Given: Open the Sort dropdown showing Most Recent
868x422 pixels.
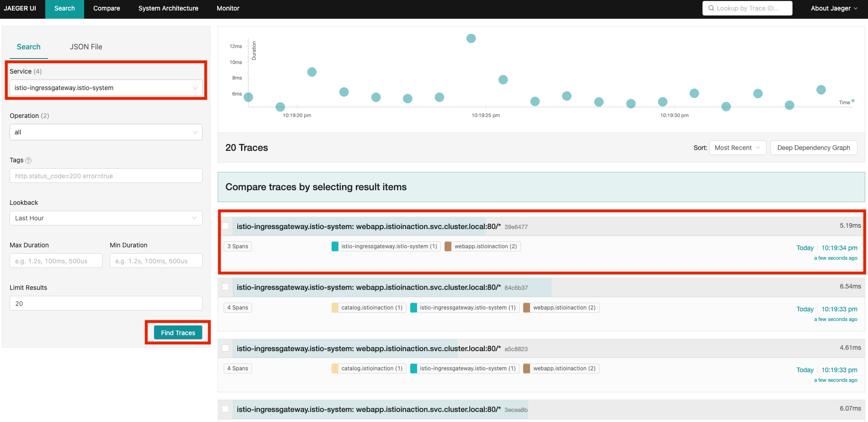Looking at the screenshot, I should 737,148.
